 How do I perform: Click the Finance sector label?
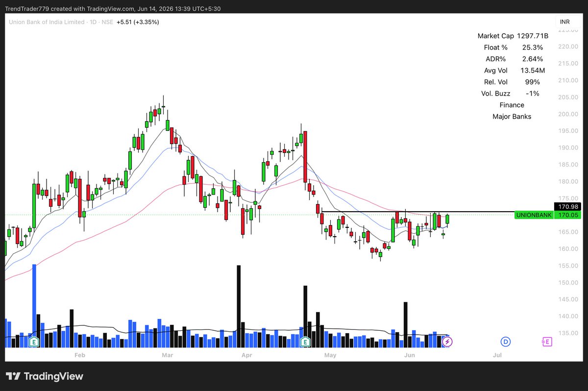pyautogui.click(x=512, y=105)
